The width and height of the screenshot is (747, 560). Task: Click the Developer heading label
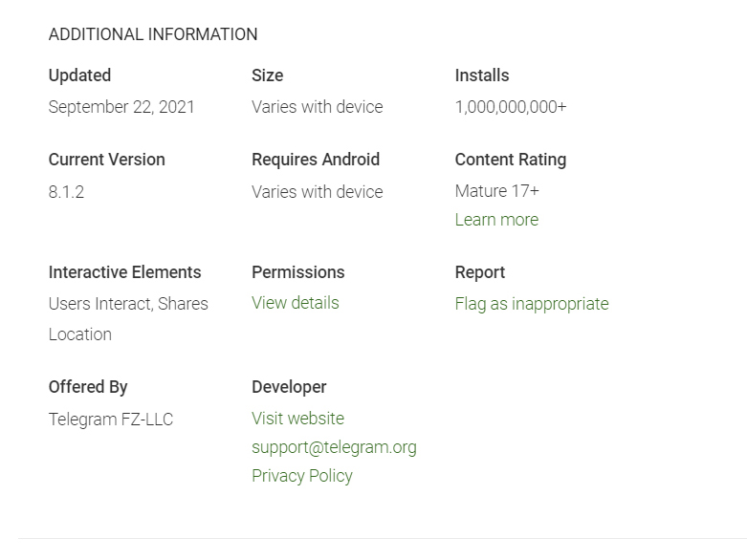pos(289,387)
